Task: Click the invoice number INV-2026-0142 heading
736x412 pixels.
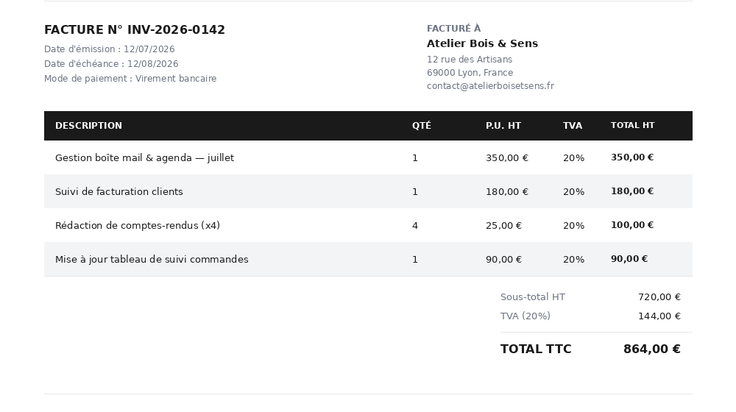Action: click(x=135, y=30)
